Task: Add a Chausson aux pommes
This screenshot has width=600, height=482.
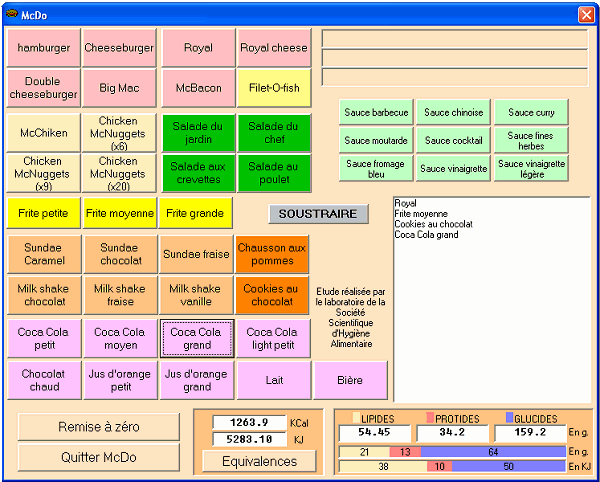Action: (272, 254)
